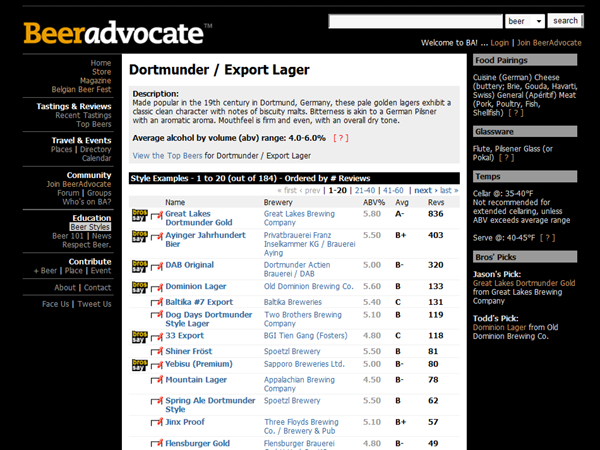This screenshot has width=600, height=450.
Task: Open the Tweet Us link
Action: click(95, 304)
